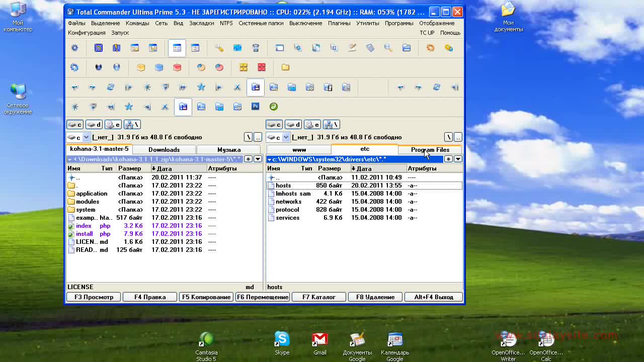Screen dimensions: 644x362
Task: Sort the left panel by Дата column
Action: 178,168
